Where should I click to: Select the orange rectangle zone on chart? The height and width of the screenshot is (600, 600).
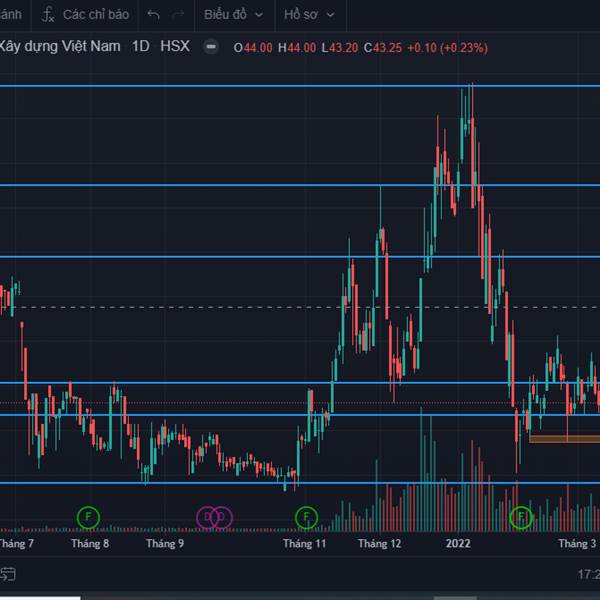tap(564, 439)
